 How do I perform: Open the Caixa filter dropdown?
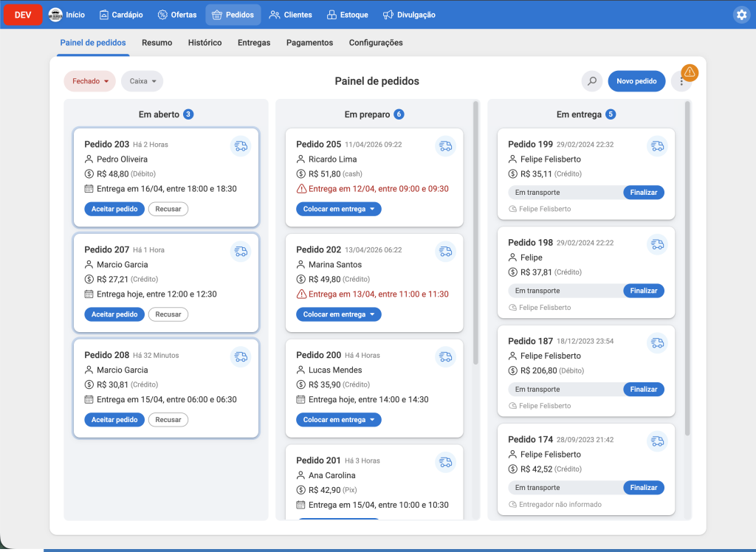143,81
